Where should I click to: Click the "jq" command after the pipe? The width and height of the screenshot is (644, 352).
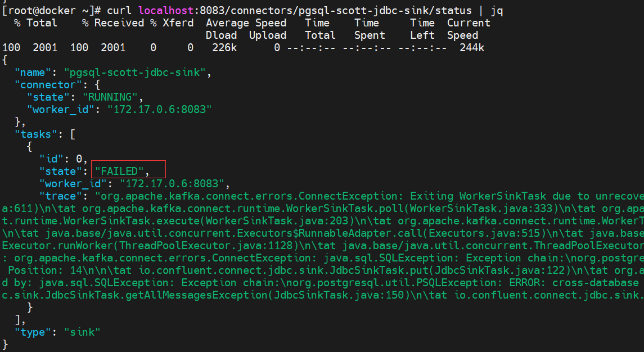[x=497, y=11]
